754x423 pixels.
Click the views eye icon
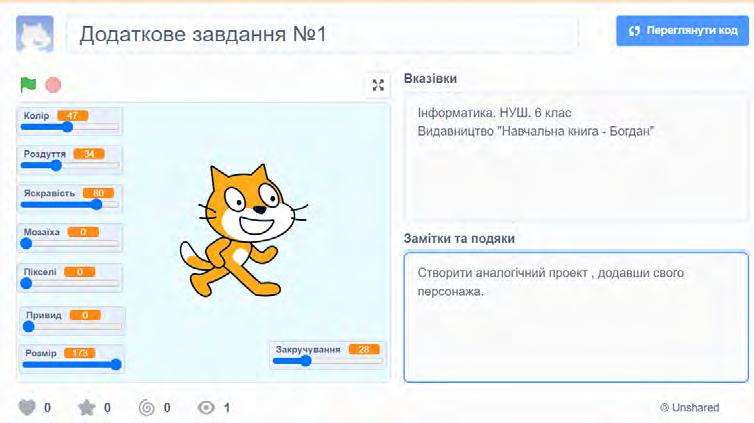click(x=206, y=408)
